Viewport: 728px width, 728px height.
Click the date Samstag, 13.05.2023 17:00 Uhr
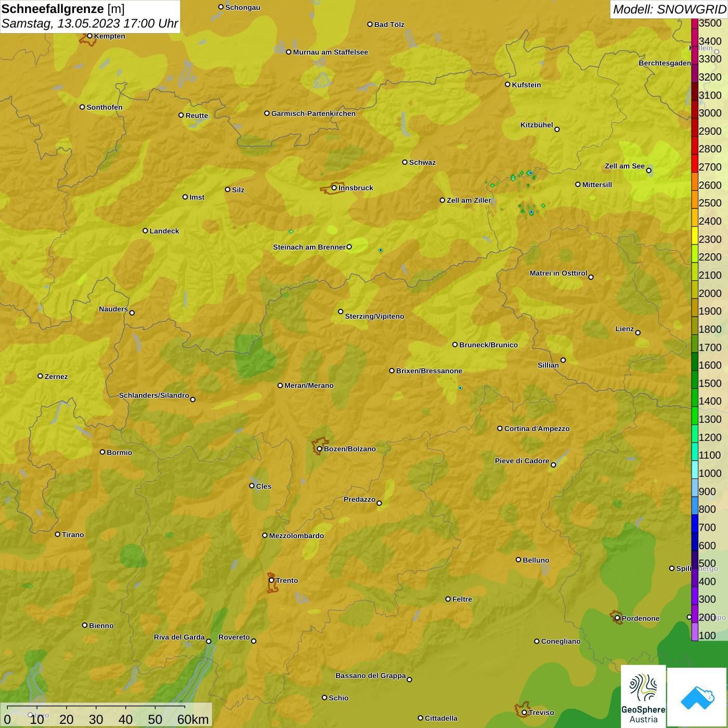pos(89,23)
